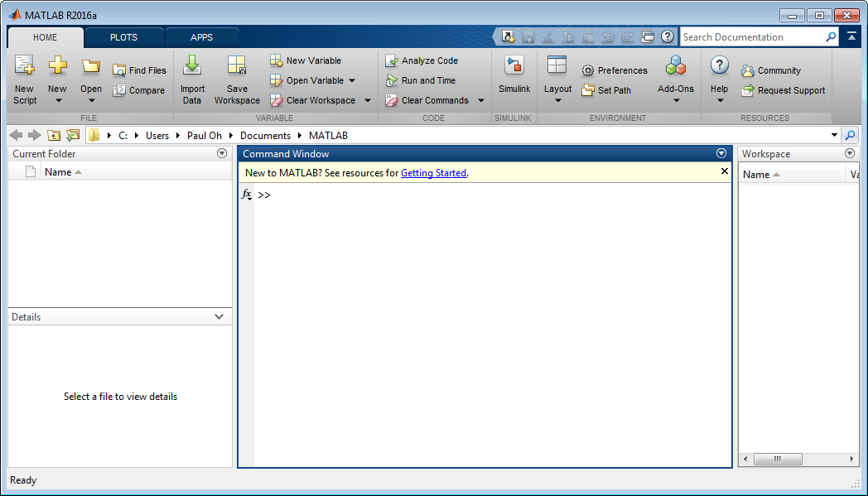Expand the Layout dropdown arrow
The width and height of the screenshot is (868, 496).
coord(558,101)
